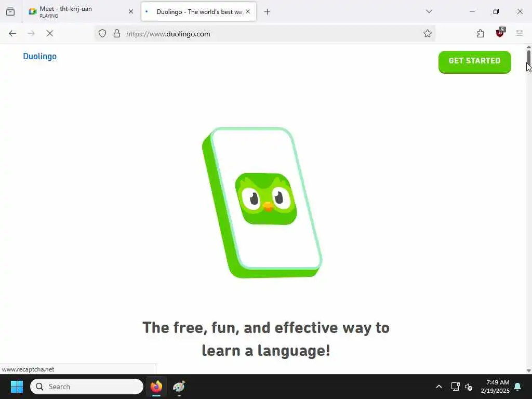Open Firefox application menu
532x399 pixels.
click(520, 33)
